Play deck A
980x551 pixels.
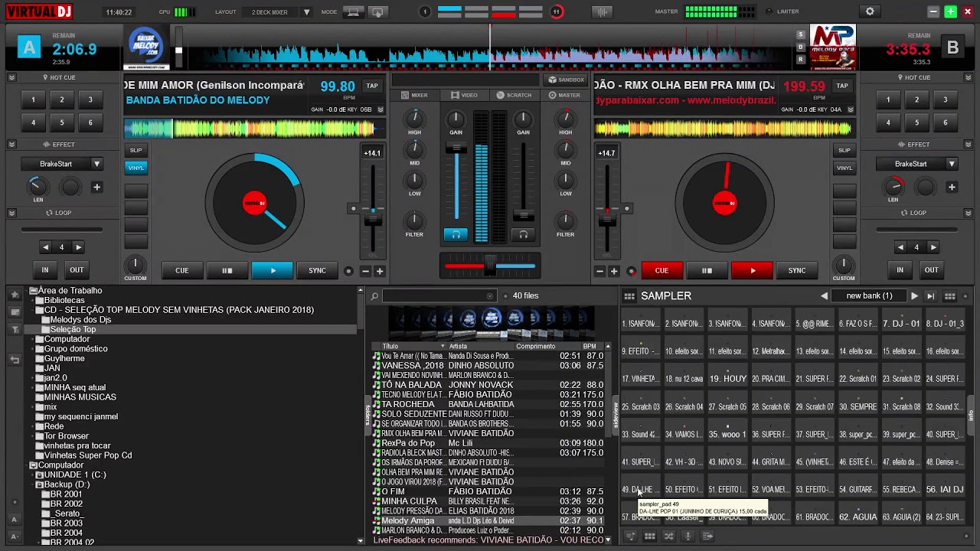(x=273, y=270)
